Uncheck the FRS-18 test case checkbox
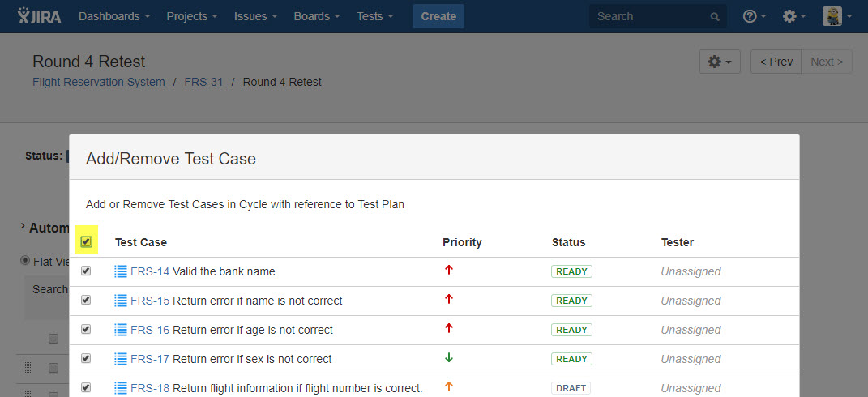 click(86, 387)
